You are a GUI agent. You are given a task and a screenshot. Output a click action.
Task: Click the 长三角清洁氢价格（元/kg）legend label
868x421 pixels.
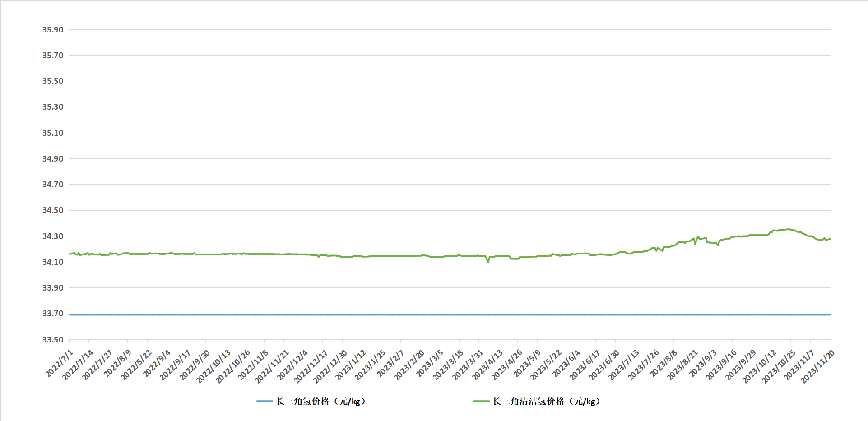[x=547, y=401]
